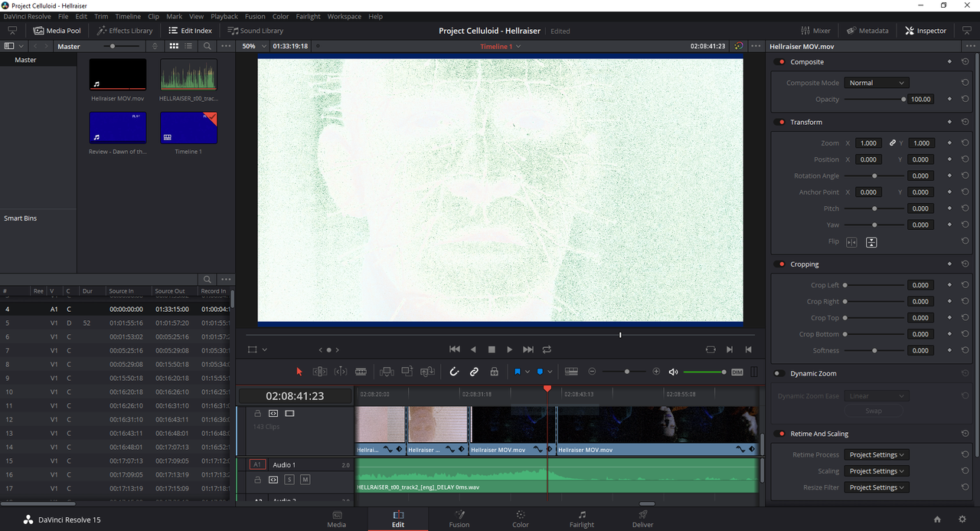Solo the Audio 1 track with S
The height and width of the screenshot is (531, 980).
coord(289,480)
